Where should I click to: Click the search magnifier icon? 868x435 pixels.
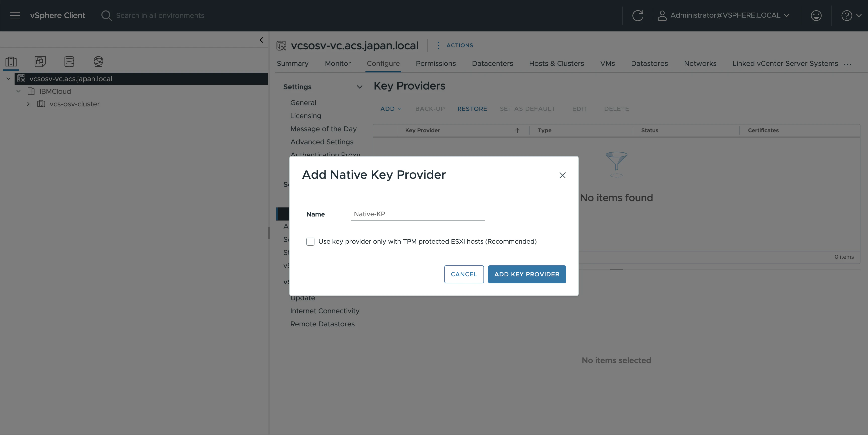(x=106, y=16)
